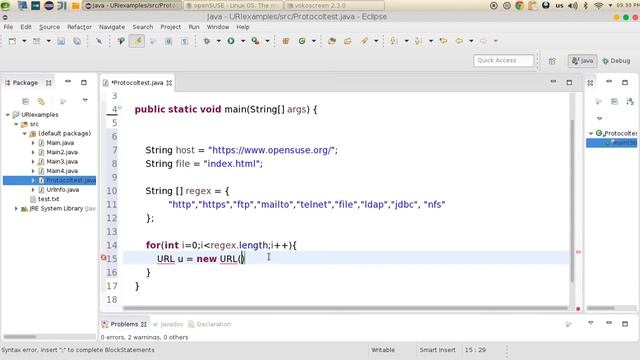
Task: Click the Open Perspective icon
Action: tap(552, 61)
